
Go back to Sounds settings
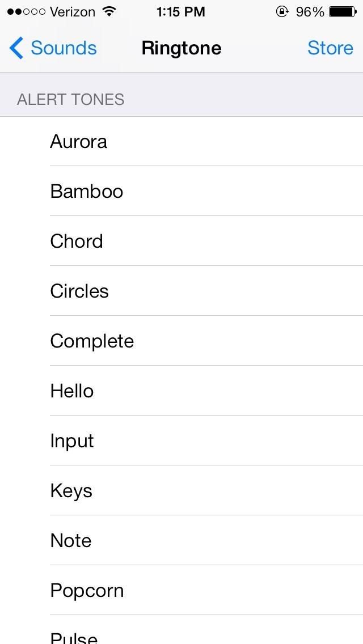pyautogui.click(x=63, y=48)
